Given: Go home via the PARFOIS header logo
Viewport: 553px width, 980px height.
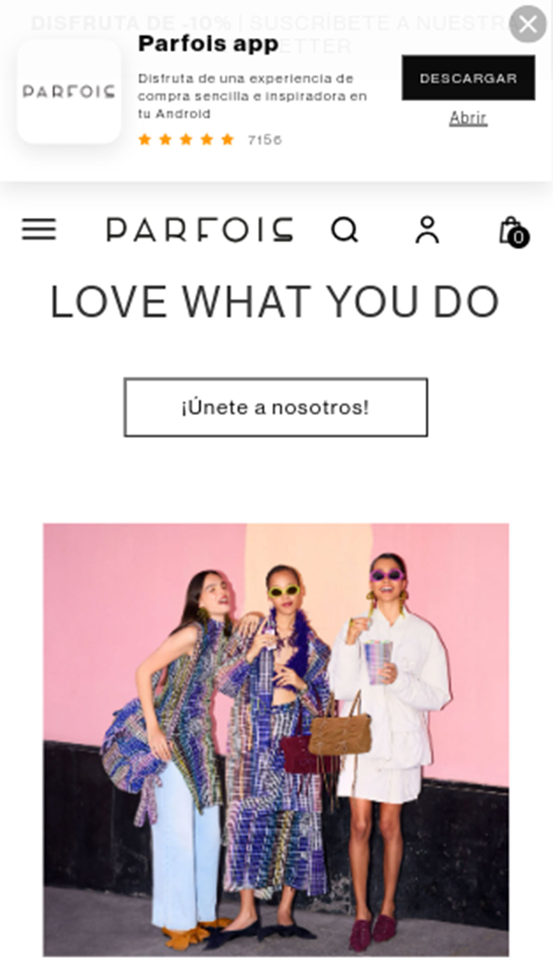Looking at the screenshot, I should 200,229.
